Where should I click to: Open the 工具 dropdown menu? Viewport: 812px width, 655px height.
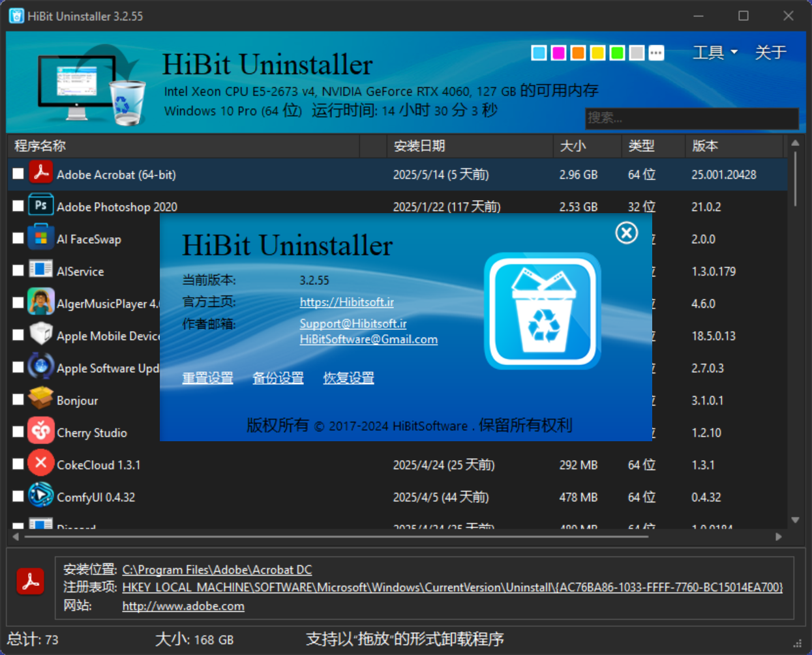click(715, 52)
